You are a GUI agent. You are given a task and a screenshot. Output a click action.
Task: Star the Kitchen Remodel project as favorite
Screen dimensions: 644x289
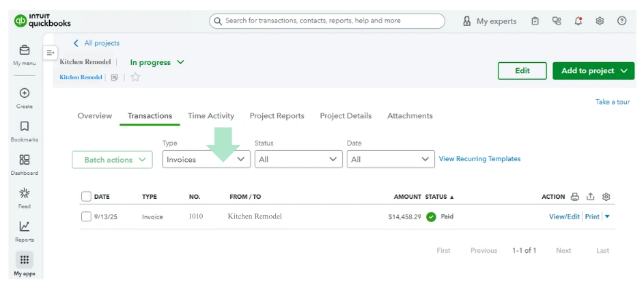coord(135,77)
